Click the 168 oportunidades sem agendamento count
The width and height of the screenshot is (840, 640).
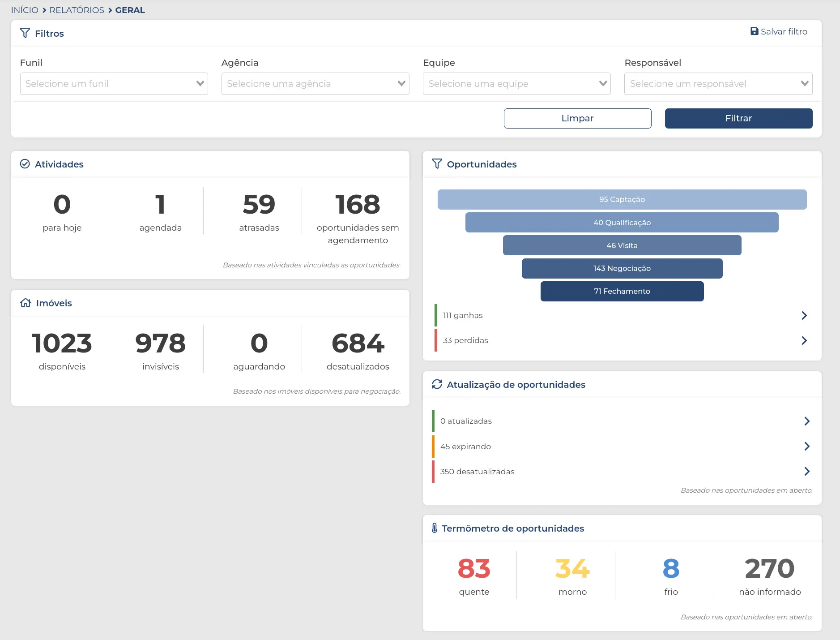[x=358, y=205]
